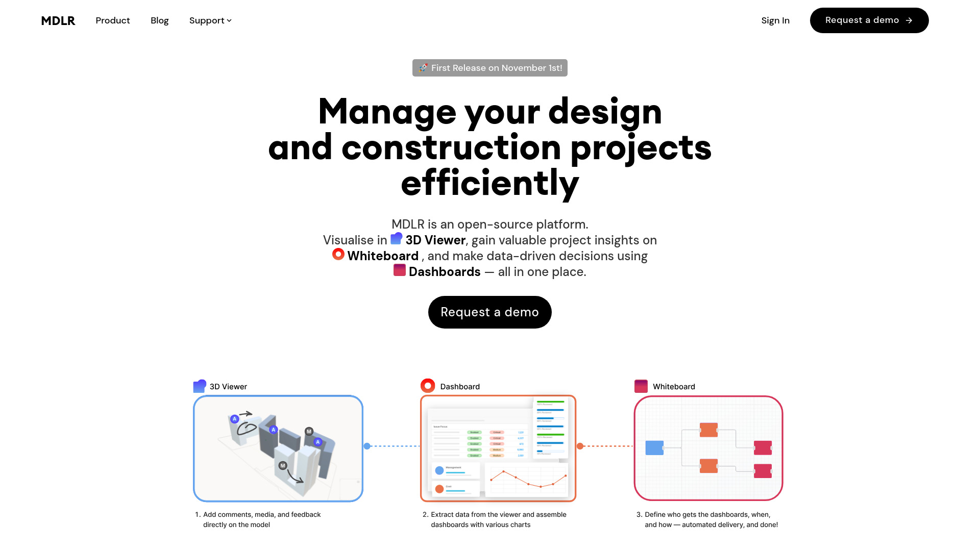Click the Request a Demo hero button
The width and height of the screenshot is (980, 551).
tap(489, 312)
